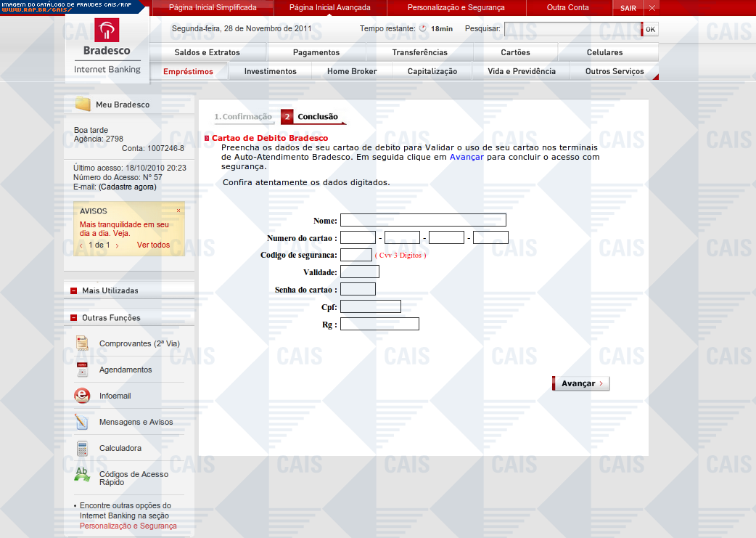Screen dimensions: 756x538
Task: Collapse the Outras Funções section
Action: tap(74, 318)
